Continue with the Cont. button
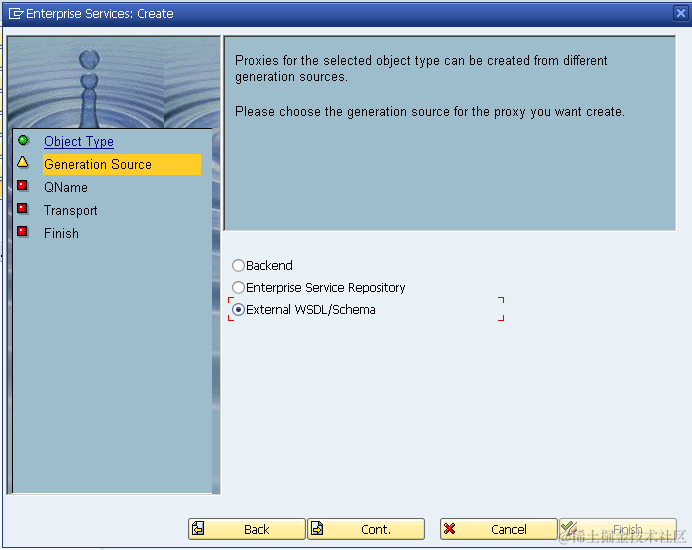Viewport: 692px width, 550px height. click(366, 529)
